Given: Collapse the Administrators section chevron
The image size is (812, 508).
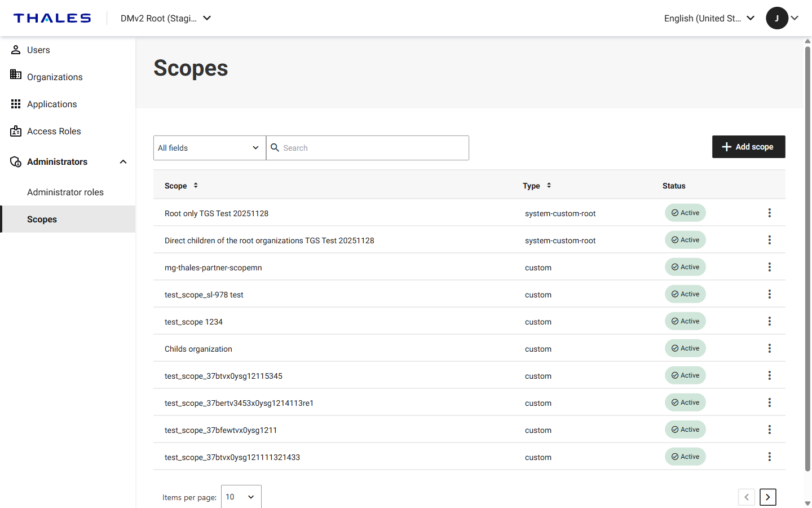Looking at the screenshot, I should [123, 161].
